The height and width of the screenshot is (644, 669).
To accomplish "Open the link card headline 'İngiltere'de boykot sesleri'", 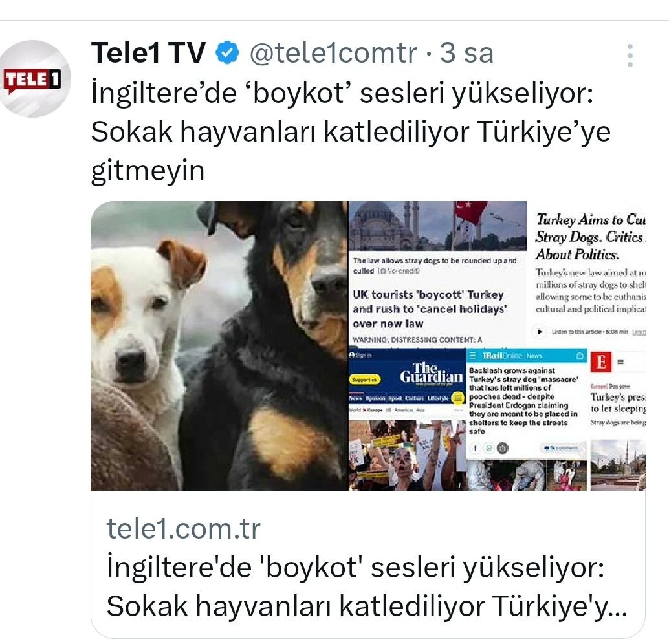I will (367, 587).
